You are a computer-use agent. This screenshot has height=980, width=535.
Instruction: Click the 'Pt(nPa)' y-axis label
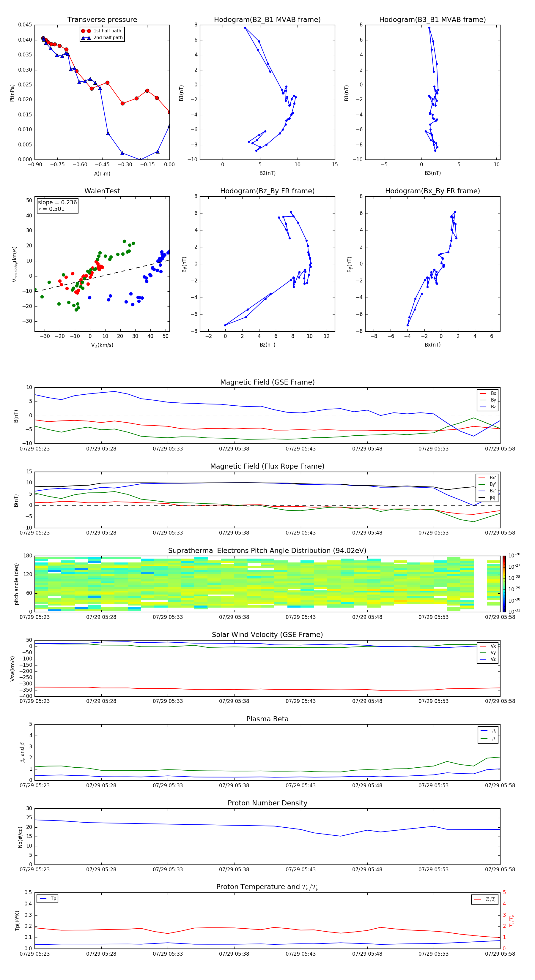click(x=12, y=92)
